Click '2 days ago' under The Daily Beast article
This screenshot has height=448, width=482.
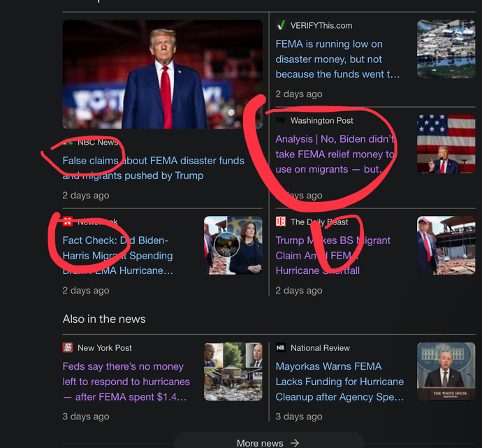(299, 290)
